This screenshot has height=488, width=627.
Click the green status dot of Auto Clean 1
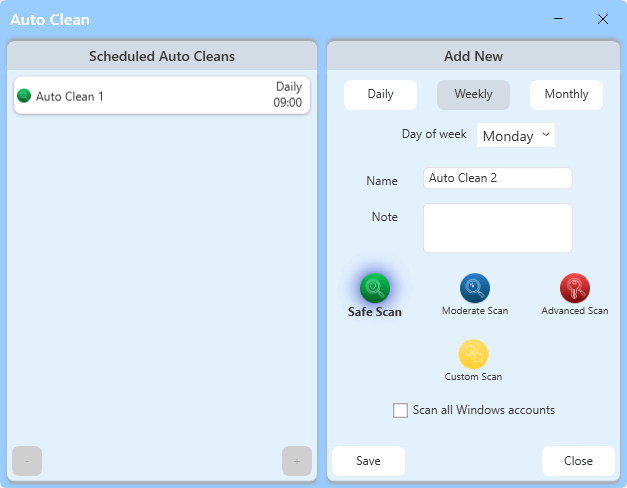[25, 96]
